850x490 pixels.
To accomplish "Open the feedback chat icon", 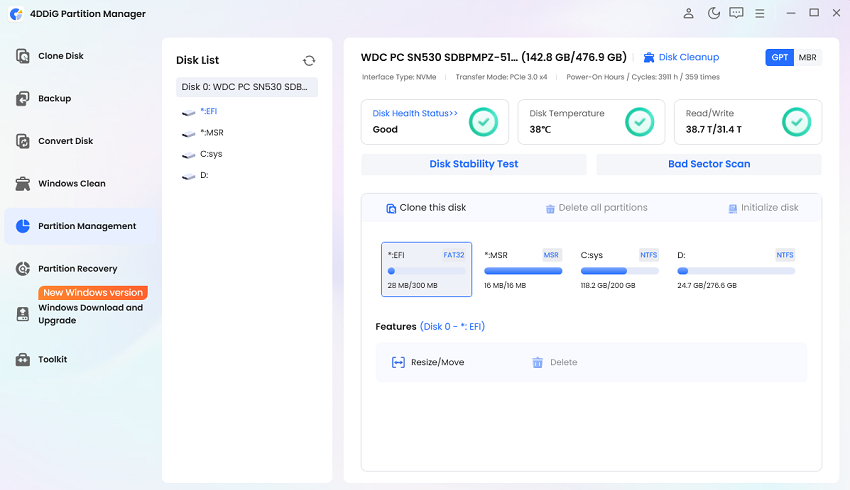I will pos(736,13).
